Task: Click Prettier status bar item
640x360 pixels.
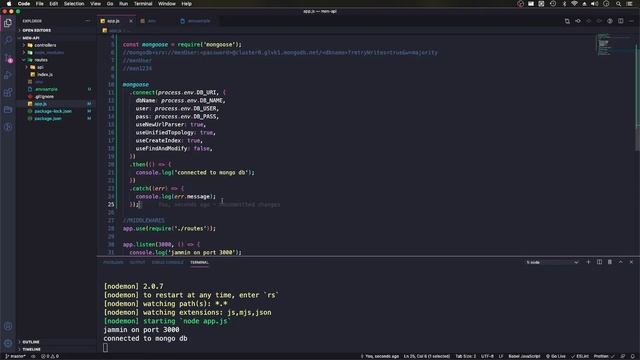Action: coord(604,356)
